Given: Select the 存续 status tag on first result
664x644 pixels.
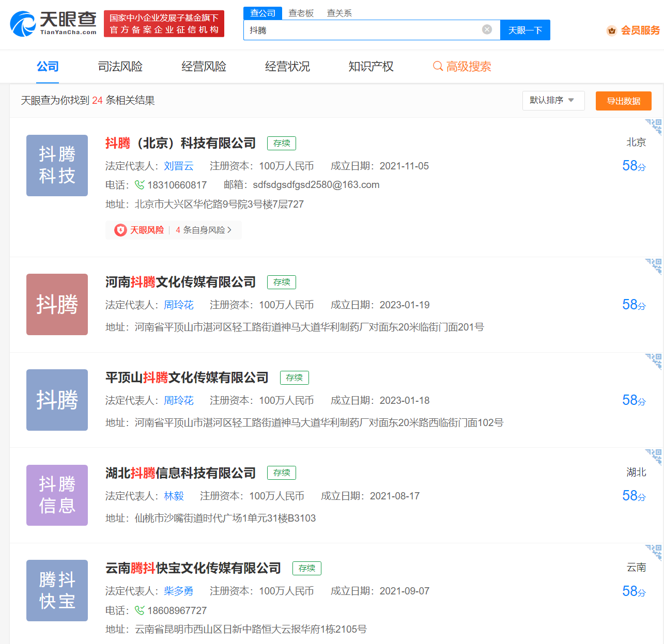Looking at the screenshot, I should click(x=281, y=143).
